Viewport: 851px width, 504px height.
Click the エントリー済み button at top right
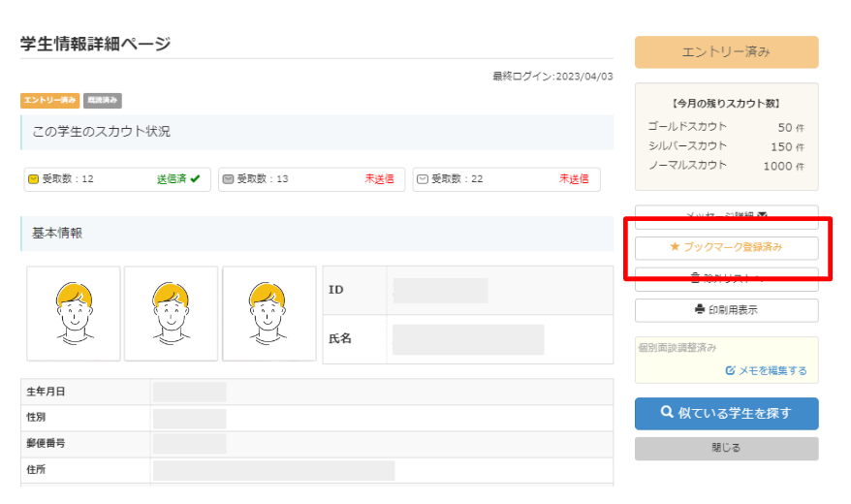point(727,52)
